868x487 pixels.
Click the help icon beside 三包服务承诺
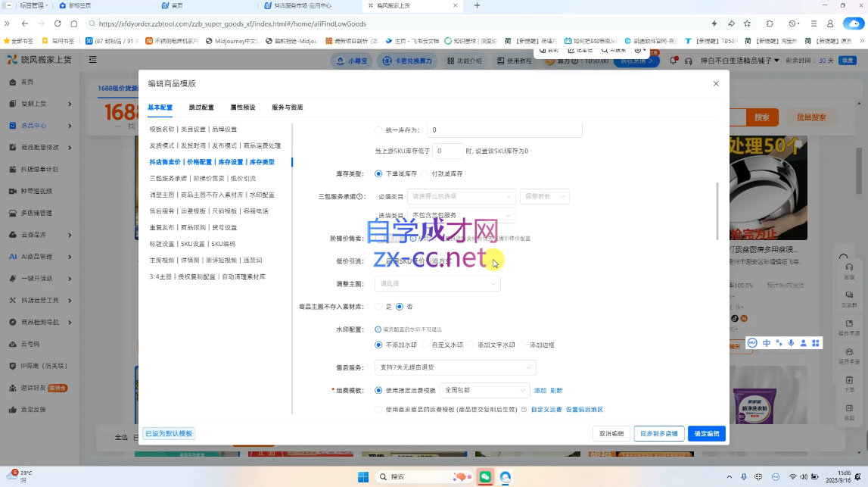point(360,197)
